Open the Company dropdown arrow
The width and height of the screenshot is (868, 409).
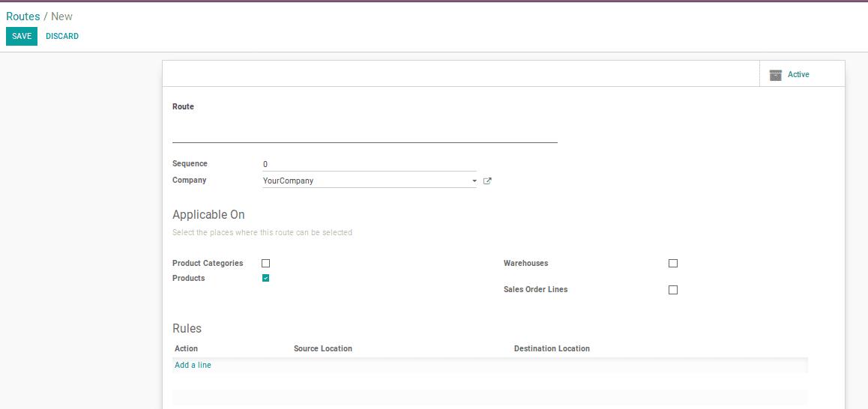(474, 181)
